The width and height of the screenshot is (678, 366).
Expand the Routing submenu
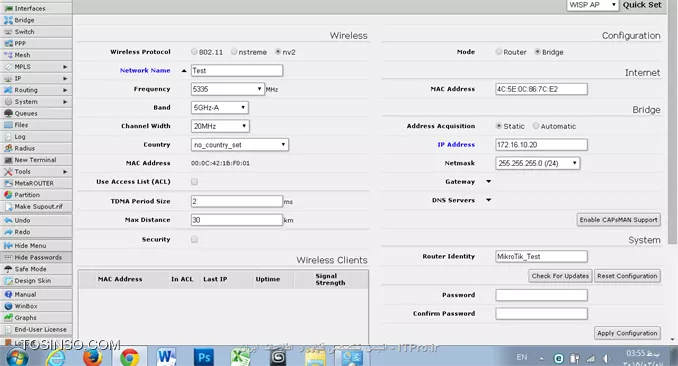click(x=65, y=90)
